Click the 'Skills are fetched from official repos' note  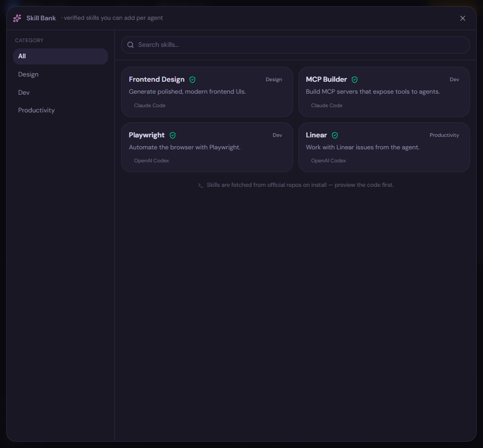[300, 185]
